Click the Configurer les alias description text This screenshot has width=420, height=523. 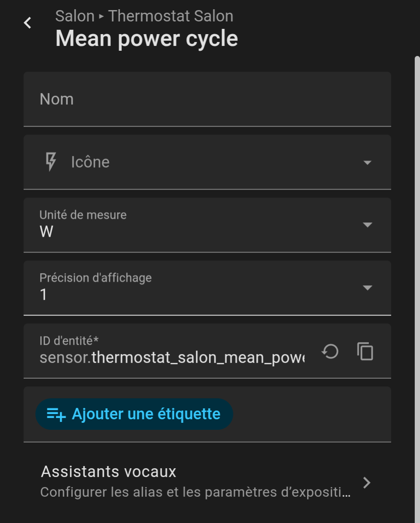tap(195, 492)
